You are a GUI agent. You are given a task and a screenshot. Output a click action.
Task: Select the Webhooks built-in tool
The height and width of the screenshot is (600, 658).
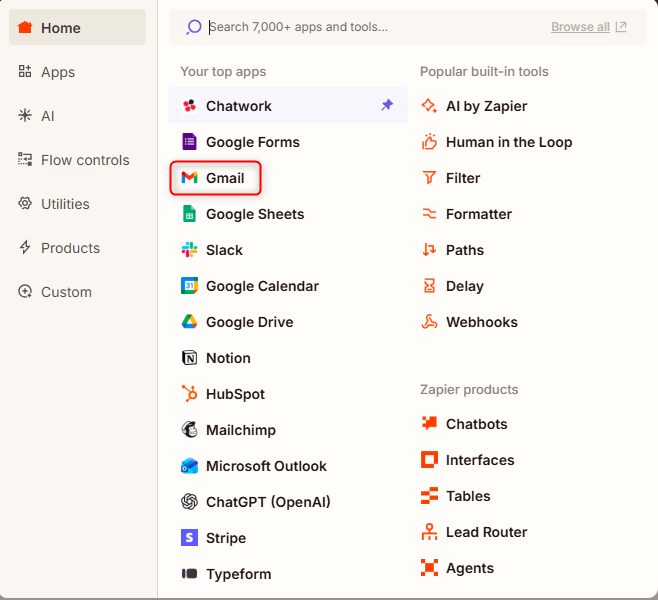tap(481, 322)
